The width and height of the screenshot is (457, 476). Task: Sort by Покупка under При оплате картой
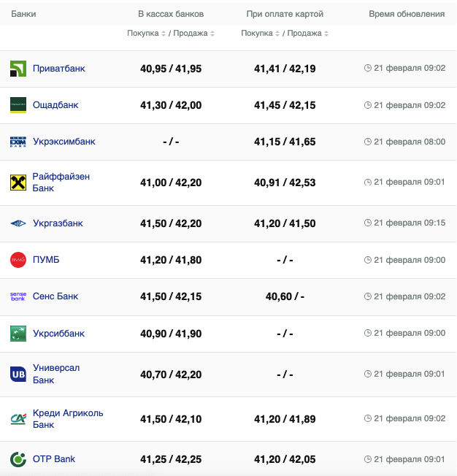tap(261, 34)
